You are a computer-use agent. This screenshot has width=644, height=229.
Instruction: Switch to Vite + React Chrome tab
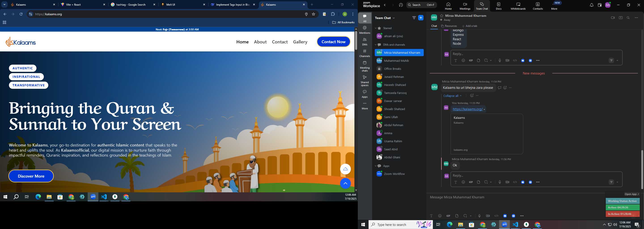[x=83, y=4]
